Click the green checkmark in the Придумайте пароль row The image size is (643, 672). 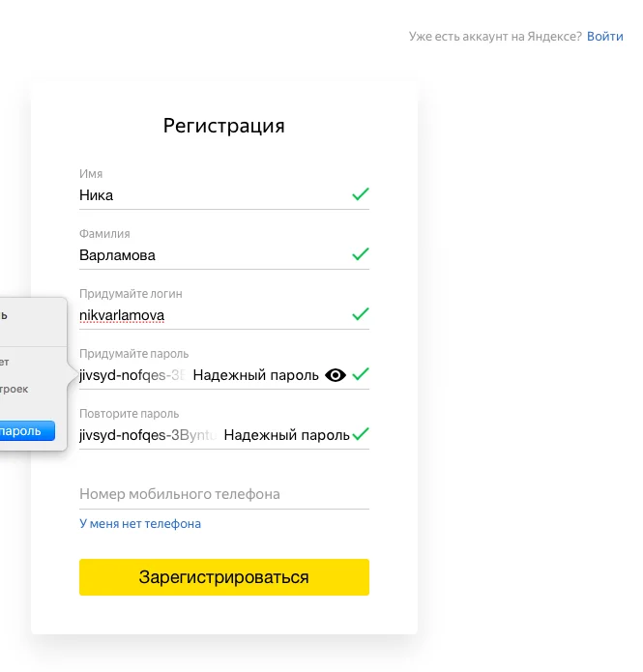361,374
